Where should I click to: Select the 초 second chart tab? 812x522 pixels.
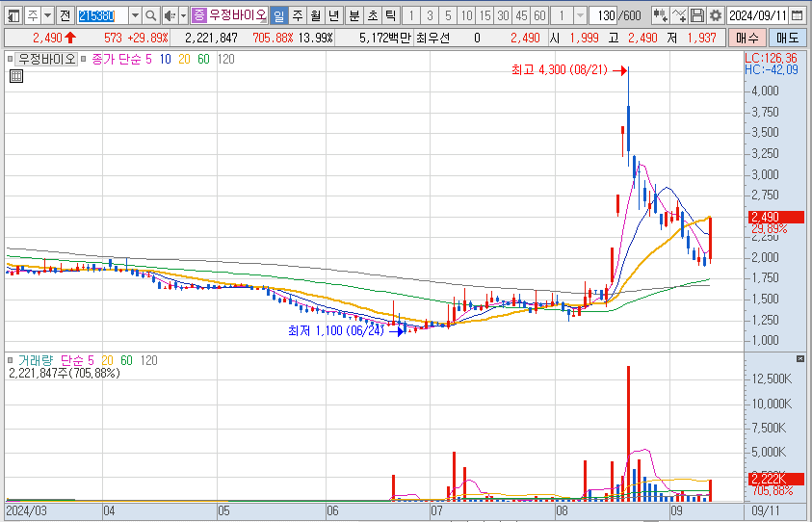tap(373, 16)
